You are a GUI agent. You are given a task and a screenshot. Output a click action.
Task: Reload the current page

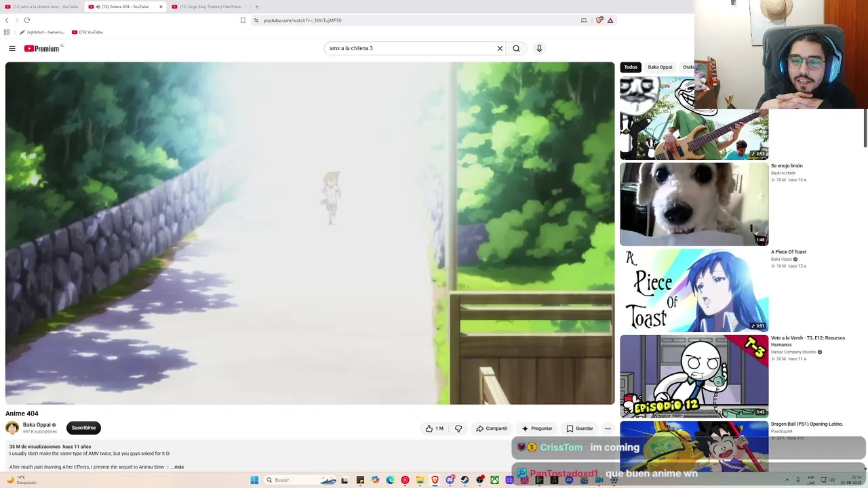click(27, 20)
